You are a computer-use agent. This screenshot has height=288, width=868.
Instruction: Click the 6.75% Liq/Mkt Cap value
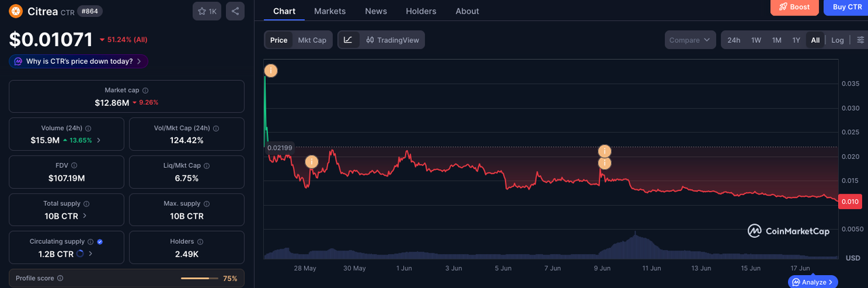point(187,178)
